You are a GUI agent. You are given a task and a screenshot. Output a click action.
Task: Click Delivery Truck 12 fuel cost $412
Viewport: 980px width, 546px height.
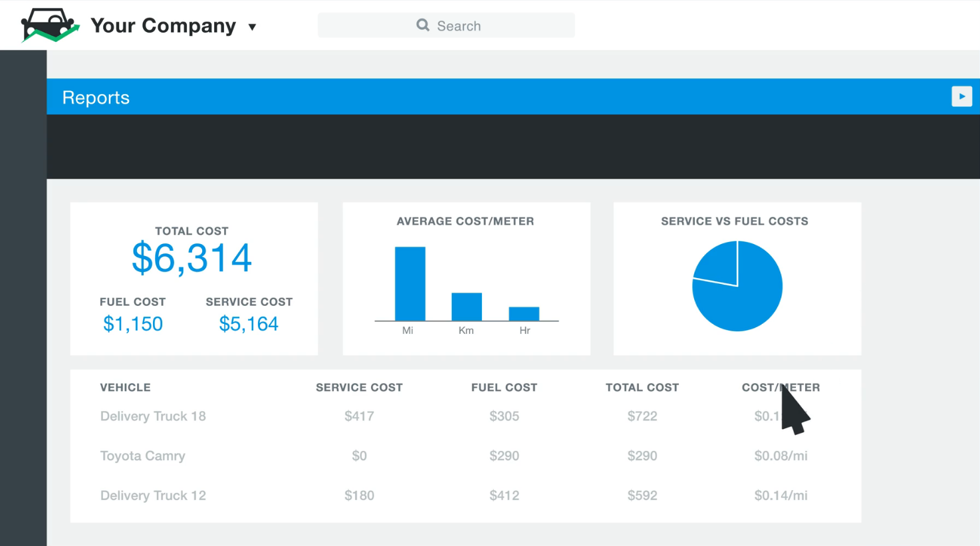[504, 496]
